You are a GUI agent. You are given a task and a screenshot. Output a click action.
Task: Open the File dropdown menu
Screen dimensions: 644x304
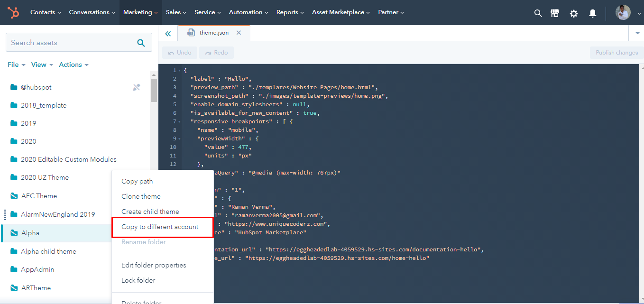click(17, 64)
